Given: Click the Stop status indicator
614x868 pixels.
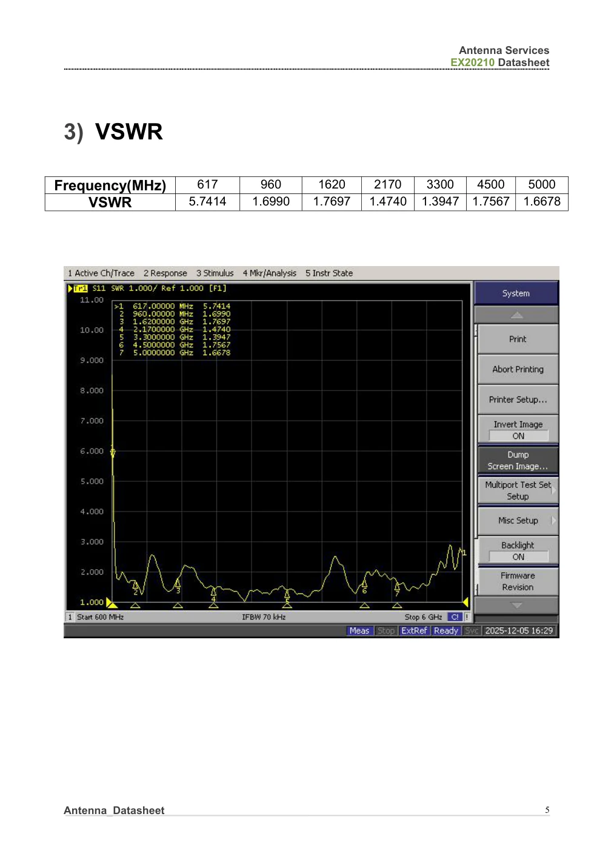Looking at the screenshot, I should [x=386, y=631].
